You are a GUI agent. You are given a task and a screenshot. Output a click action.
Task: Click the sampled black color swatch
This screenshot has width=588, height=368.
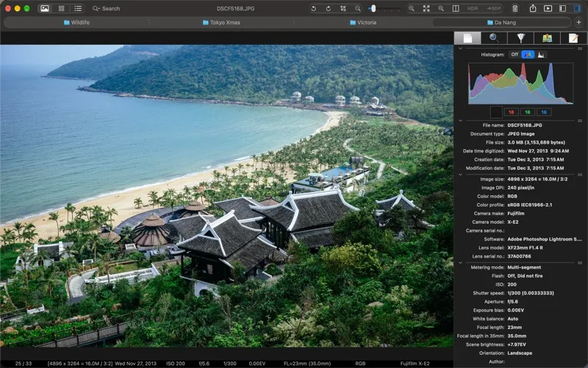coord(496,112)
